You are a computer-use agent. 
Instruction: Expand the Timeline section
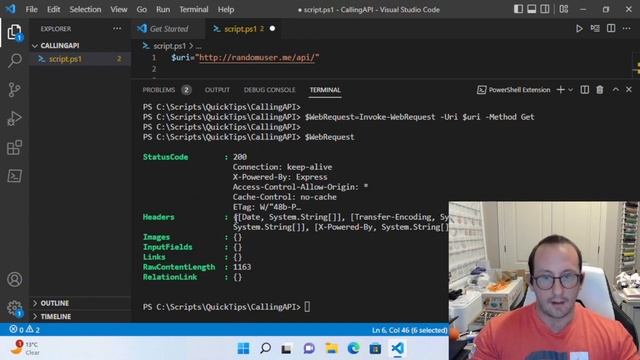coord(80,316)
